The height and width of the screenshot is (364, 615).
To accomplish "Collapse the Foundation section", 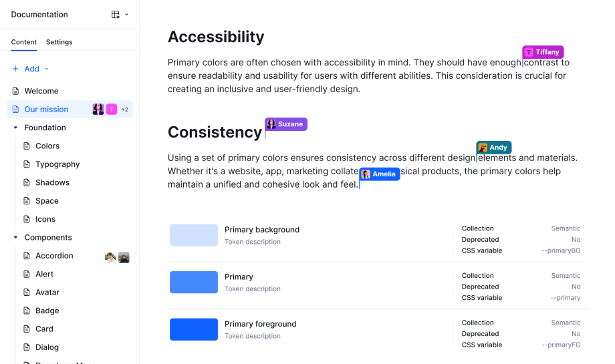I will [15, 128].
